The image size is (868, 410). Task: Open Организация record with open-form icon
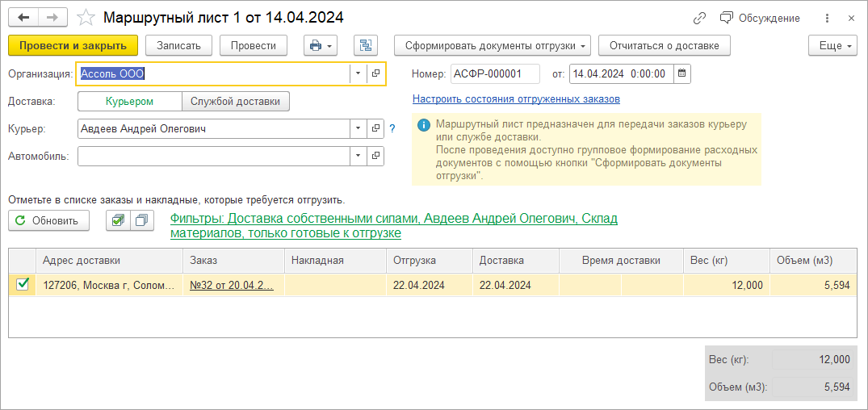[x=376, y=74]
